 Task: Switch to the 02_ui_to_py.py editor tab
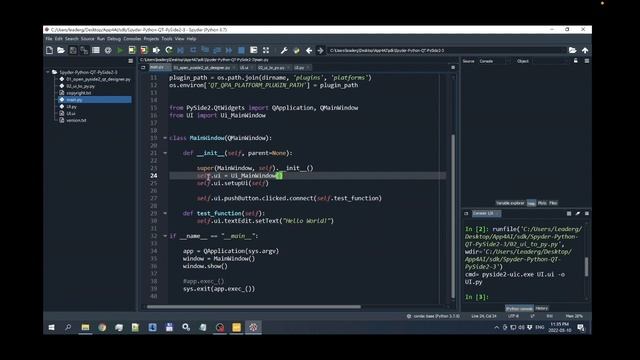(273, 67)
